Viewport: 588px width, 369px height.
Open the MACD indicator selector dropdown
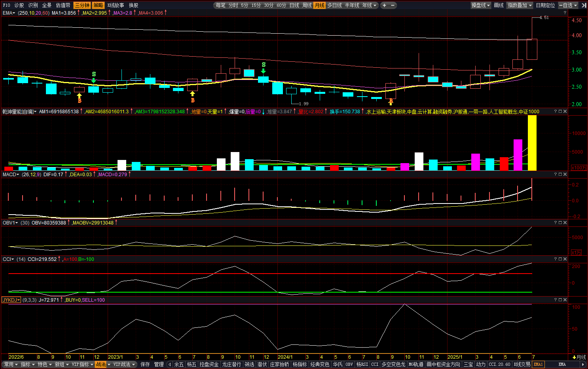[x=11, y=174]
